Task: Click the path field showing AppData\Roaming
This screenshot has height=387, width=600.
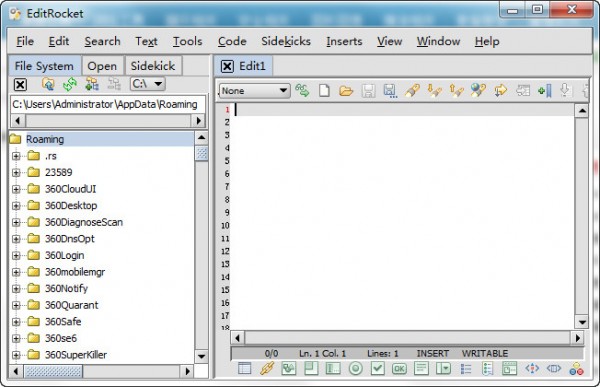Action: tap(108, 105)
